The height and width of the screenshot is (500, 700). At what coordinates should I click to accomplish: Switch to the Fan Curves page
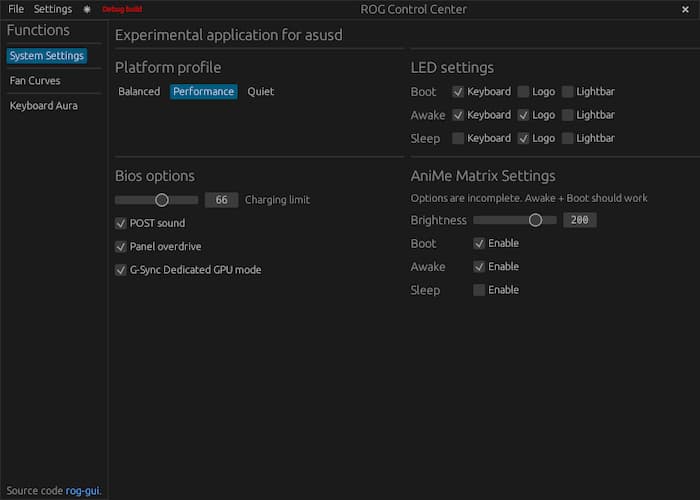point(35,81)
